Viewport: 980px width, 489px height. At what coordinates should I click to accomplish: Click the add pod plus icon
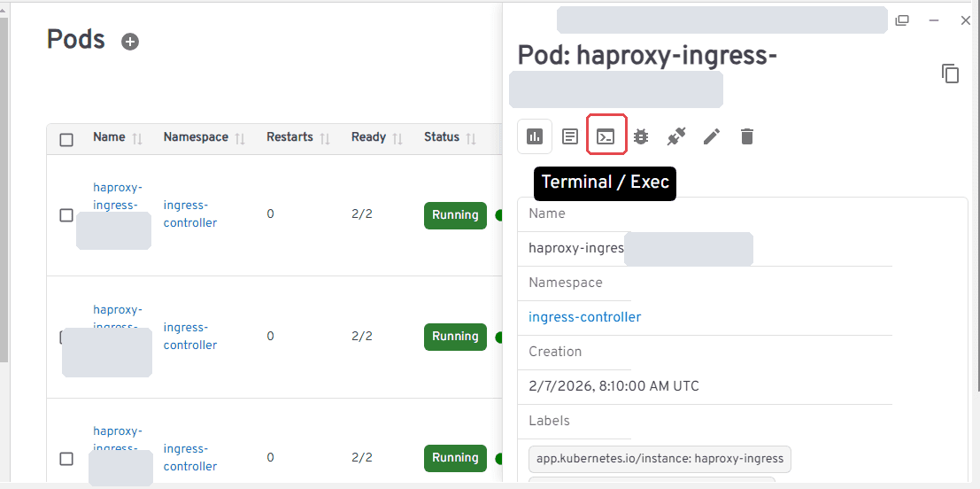130,42
